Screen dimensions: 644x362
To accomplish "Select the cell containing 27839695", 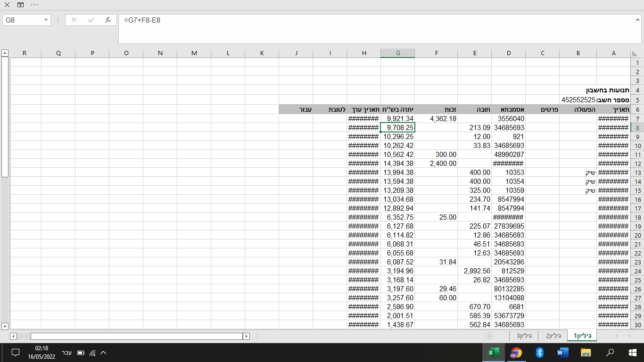I will click(509, 226).
